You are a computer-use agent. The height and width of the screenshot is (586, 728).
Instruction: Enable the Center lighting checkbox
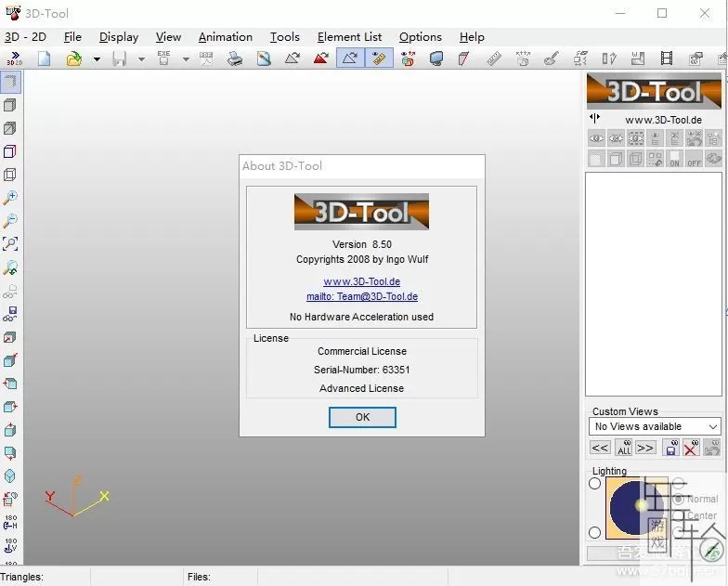point(678,515)
